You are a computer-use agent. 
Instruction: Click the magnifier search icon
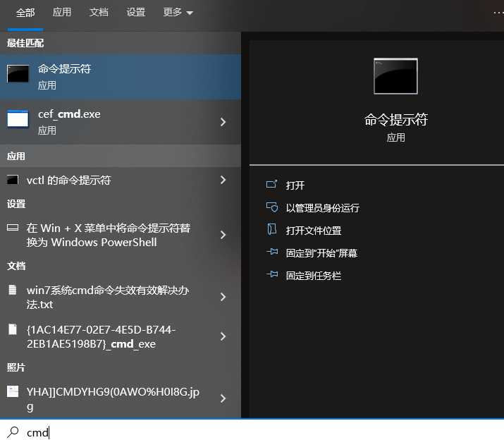pos(13,432)
